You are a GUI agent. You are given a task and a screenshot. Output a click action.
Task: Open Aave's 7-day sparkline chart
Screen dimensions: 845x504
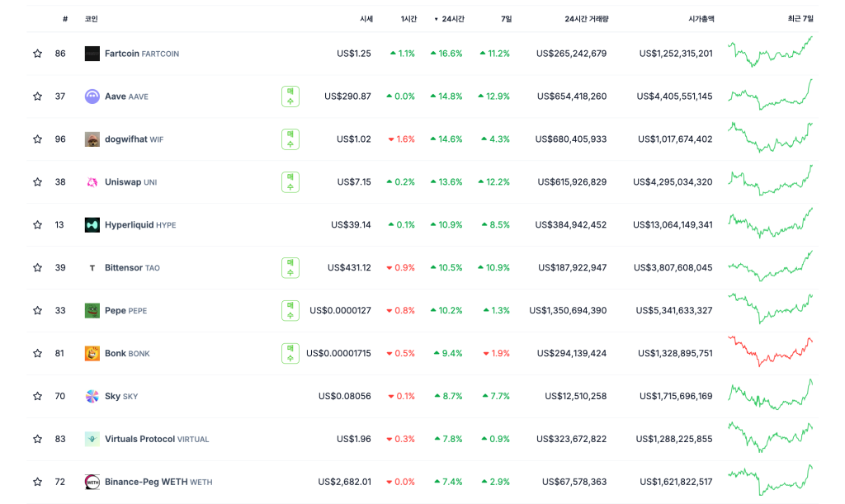[x=770, y=94]
